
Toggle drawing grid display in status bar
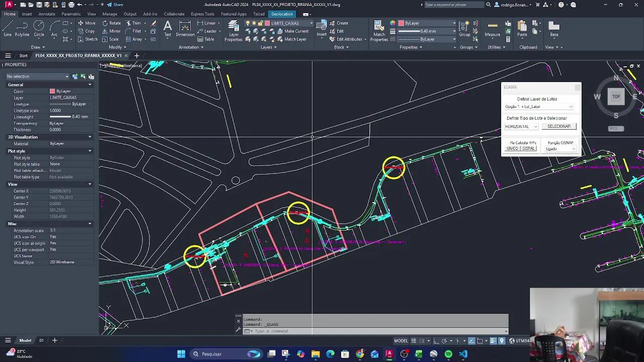[414, 341]
